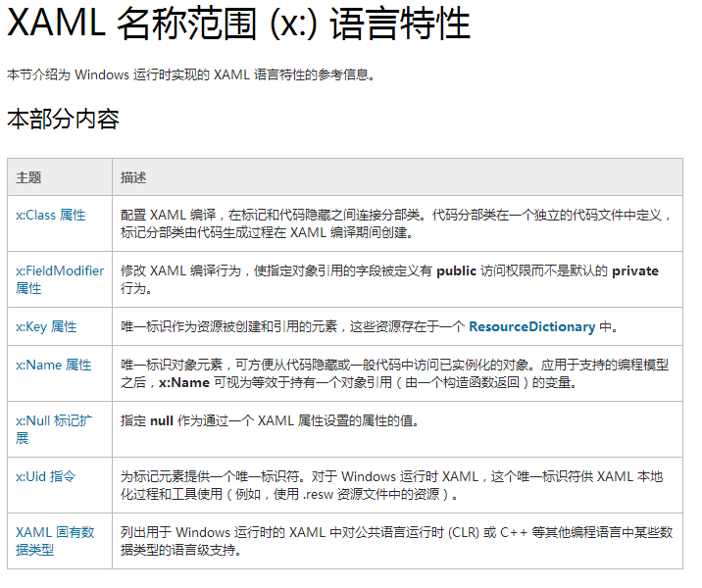This screenshot has width=702, height=588.
Task: Click the intro sentence about Windows 运行时
Action: (191, 74)
